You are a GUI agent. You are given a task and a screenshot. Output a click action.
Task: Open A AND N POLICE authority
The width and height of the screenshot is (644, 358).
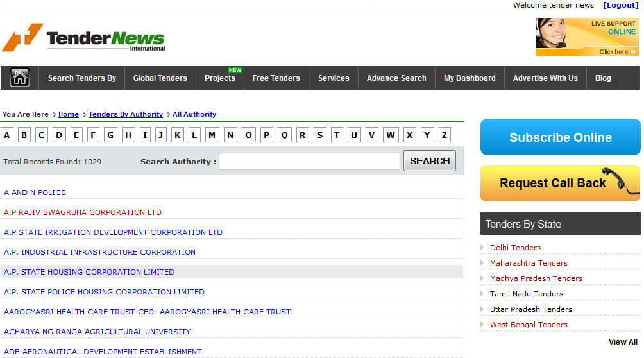click(x=35, y=192)
